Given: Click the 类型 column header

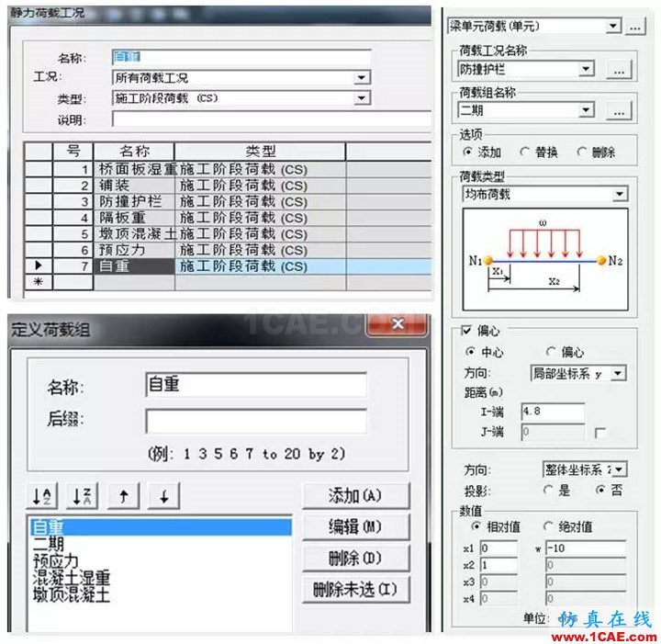Looking at the screenshot, I should click(260, 152).
